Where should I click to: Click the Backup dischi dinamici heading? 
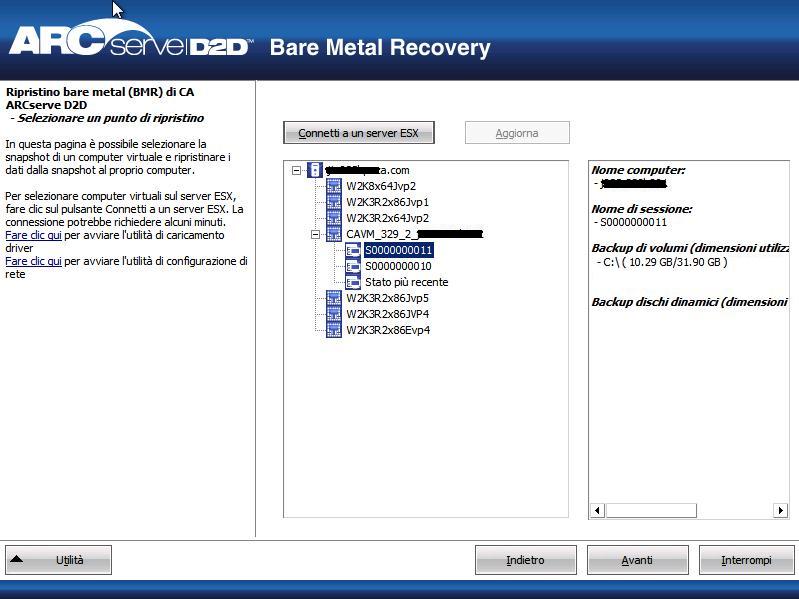click(x=690, y=302)
